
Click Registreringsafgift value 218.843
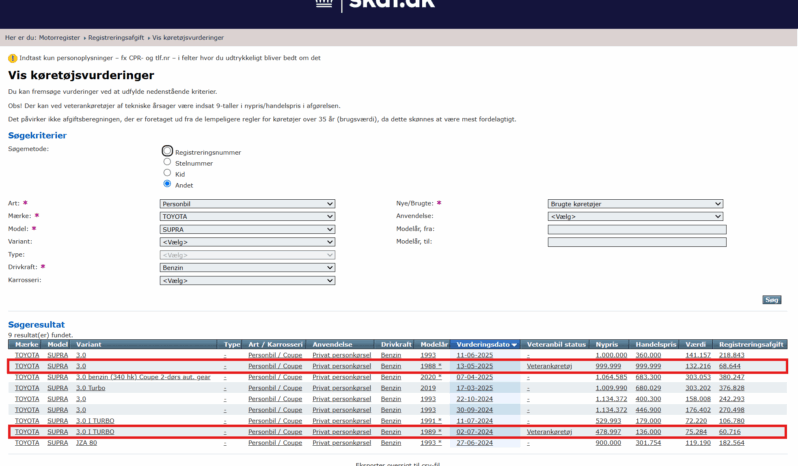tap(731, 355)
